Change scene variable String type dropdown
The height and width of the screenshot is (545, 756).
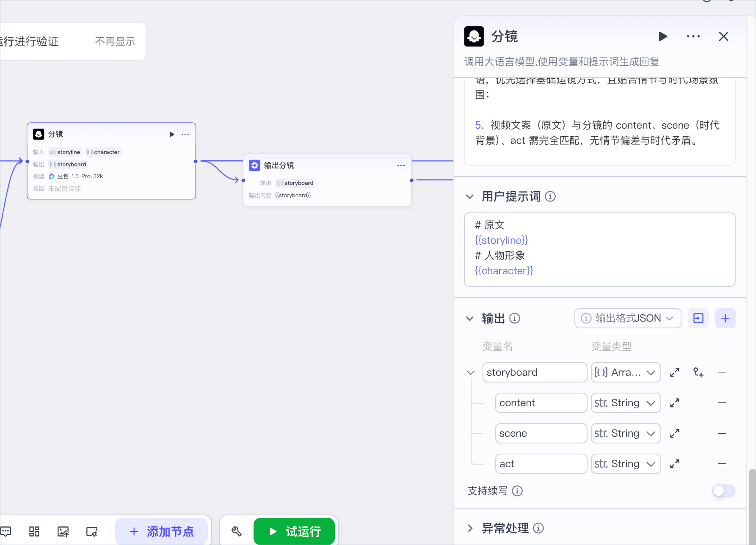click(x=626, y=433)
